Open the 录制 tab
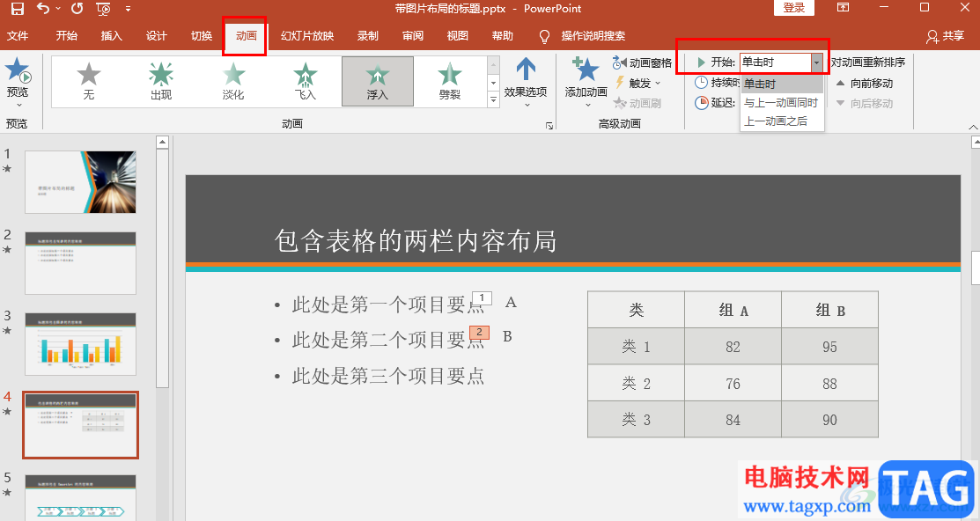 (x=367, y=35)
